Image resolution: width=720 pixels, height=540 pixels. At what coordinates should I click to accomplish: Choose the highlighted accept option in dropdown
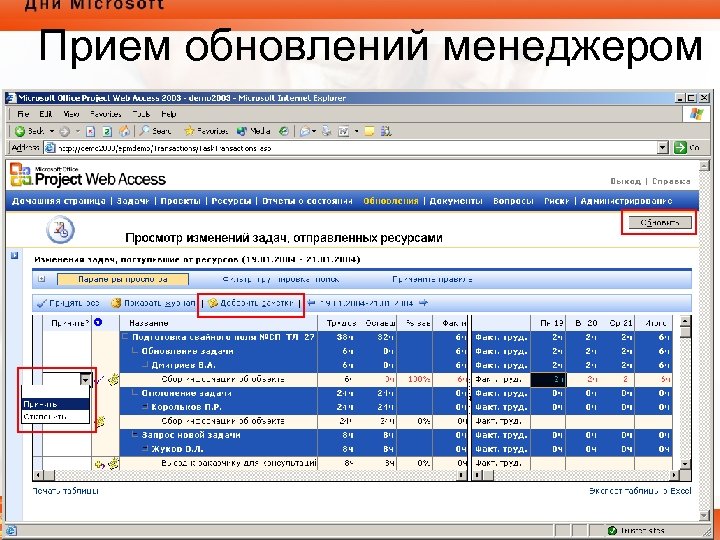coord(55,404)
